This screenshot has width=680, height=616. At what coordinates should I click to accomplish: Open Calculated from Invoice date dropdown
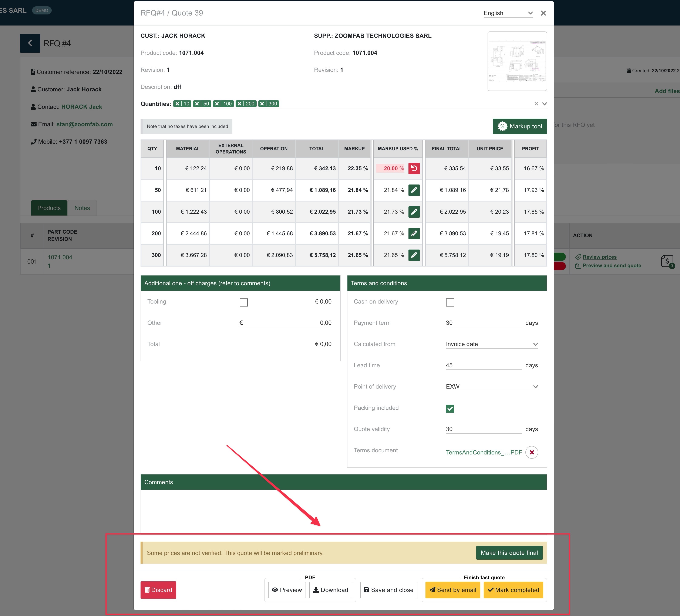point(491,344)
